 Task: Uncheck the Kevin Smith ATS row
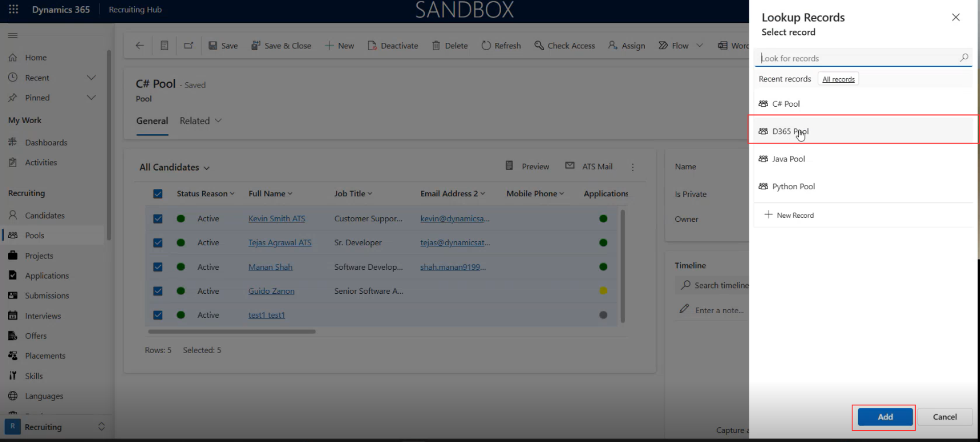[158, 219]
